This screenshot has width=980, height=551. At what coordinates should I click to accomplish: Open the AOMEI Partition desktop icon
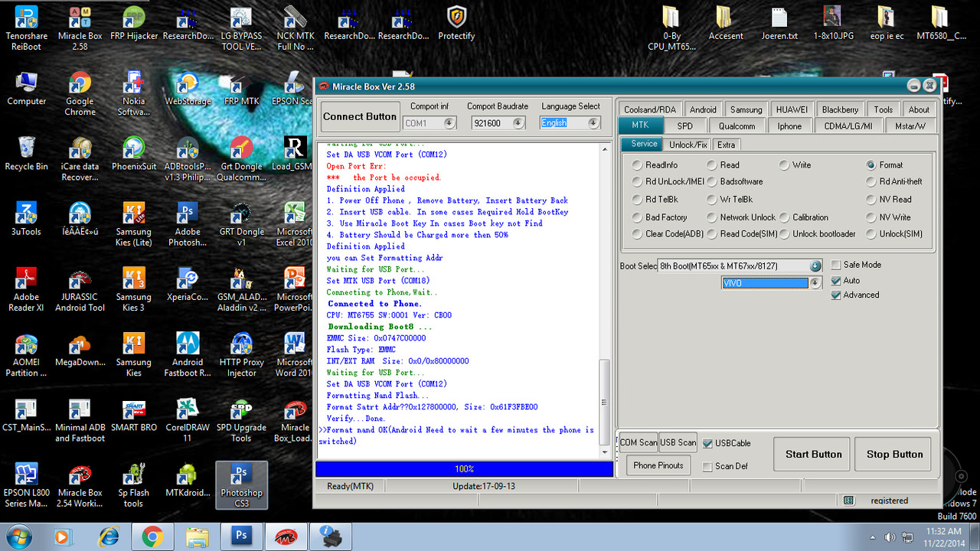click(27, 354)
